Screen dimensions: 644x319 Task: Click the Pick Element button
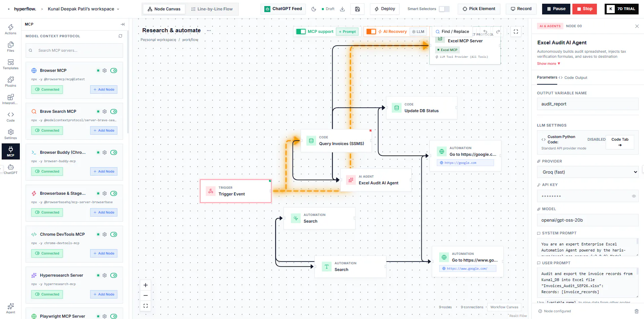pos(479,9)
